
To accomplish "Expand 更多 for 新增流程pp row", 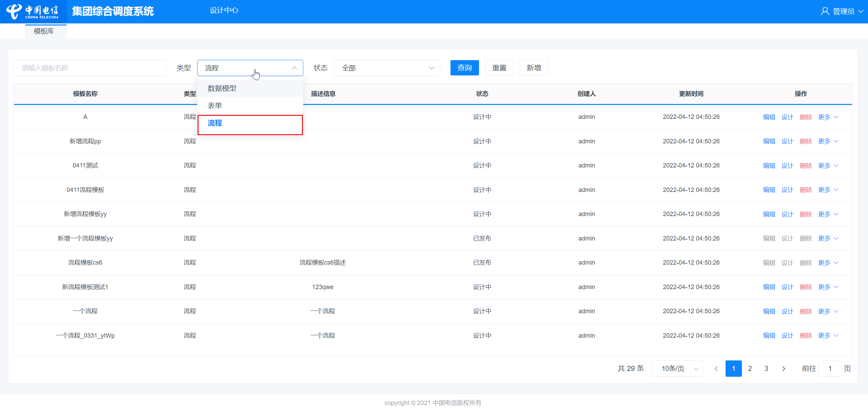I will pos(828,141).
